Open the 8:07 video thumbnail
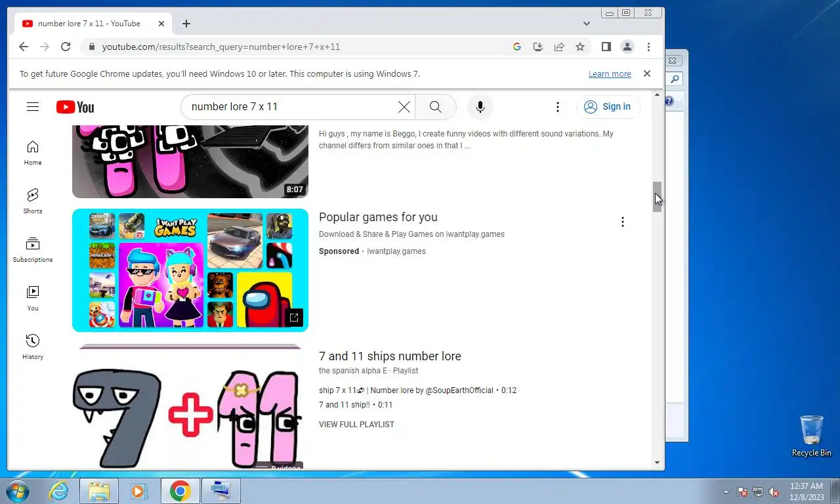840x504 pixels. coord(190,161)
